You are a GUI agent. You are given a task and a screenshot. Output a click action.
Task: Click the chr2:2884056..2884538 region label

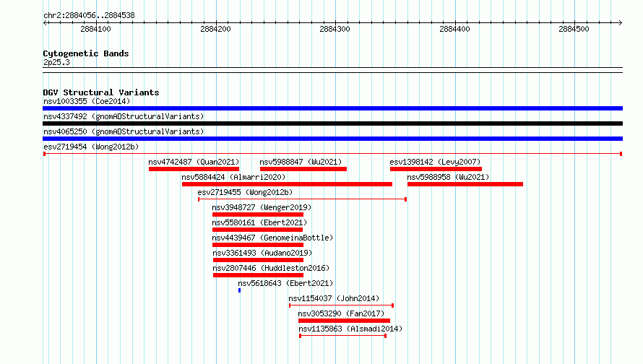click(89, 15)
